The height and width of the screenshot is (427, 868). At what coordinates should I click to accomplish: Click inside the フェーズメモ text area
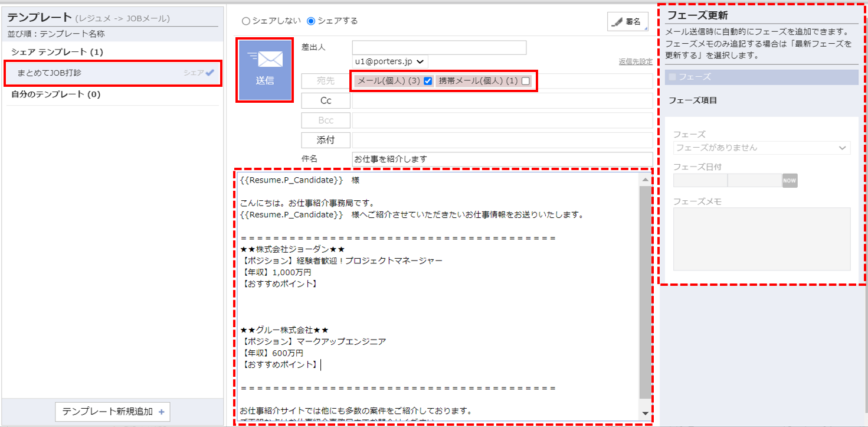761,239
